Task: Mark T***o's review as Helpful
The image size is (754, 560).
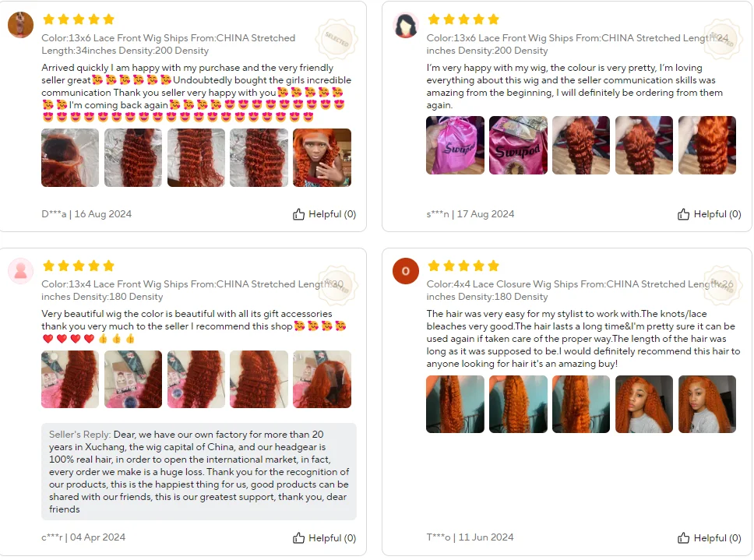Action: click(710, 538)
